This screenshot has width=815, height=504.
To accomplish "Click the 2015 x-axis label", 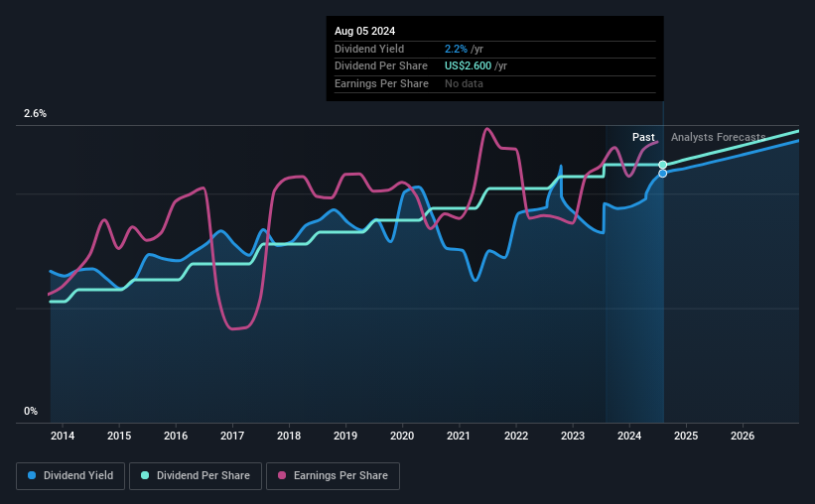I will tap(119, 436).
